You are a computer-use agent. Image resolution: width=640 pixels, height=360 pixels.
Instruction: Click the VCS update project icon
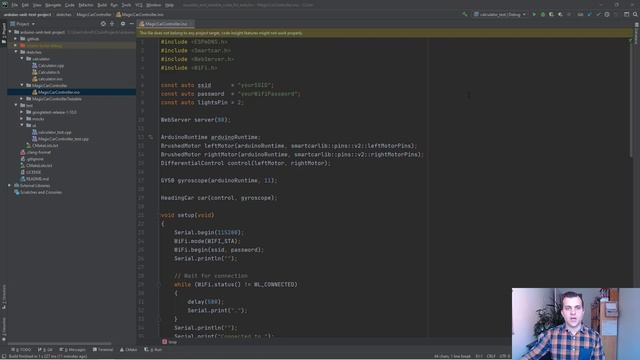(x=589, y=14)
